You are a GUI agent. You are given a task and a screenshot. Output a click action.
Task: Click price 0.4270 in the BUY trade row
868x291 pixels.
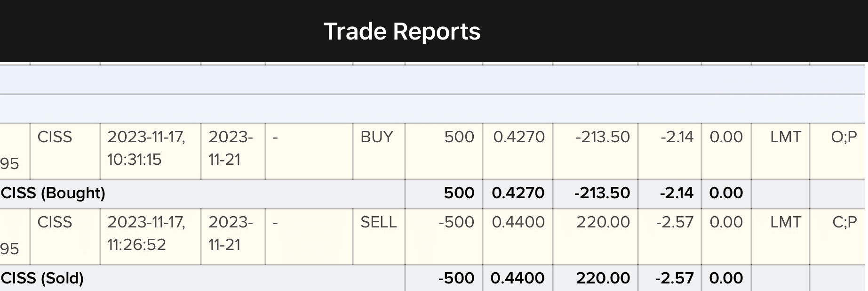[518, 137]
